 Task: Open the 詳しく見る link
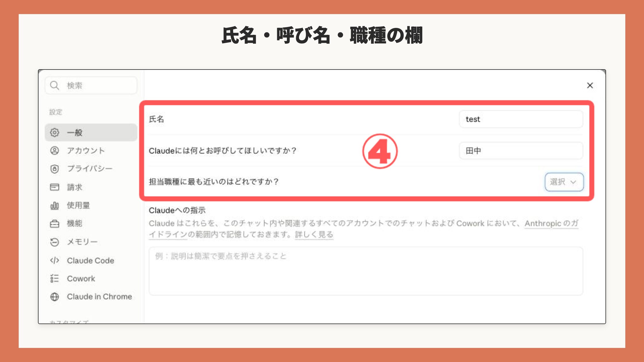click(314, 234)
